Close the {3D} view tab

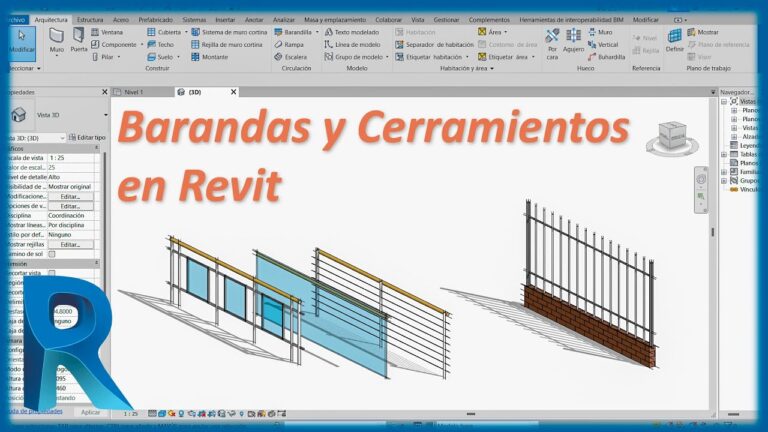(234, 92)
